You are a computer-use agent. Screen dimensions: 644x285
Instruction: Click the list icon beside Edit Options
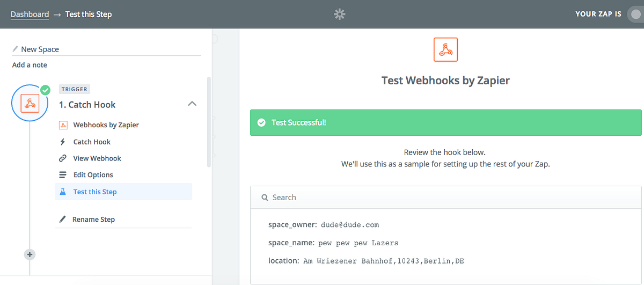point(63,175)
